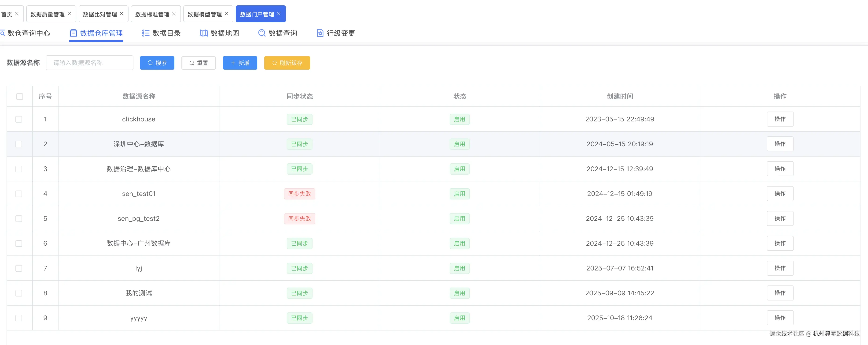Open the 数仓查询中心 navigation tab
The height and width of the screenshot is (345, 868).
point(28,33)
